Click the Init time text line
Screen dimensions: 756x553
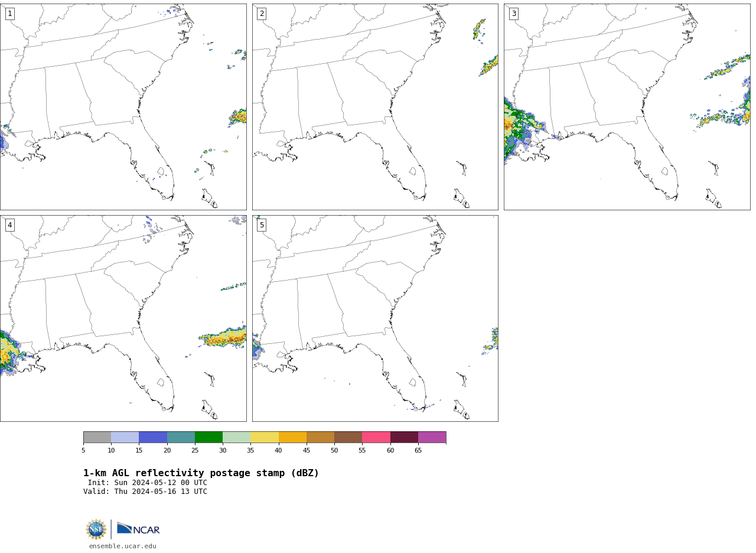148,483
